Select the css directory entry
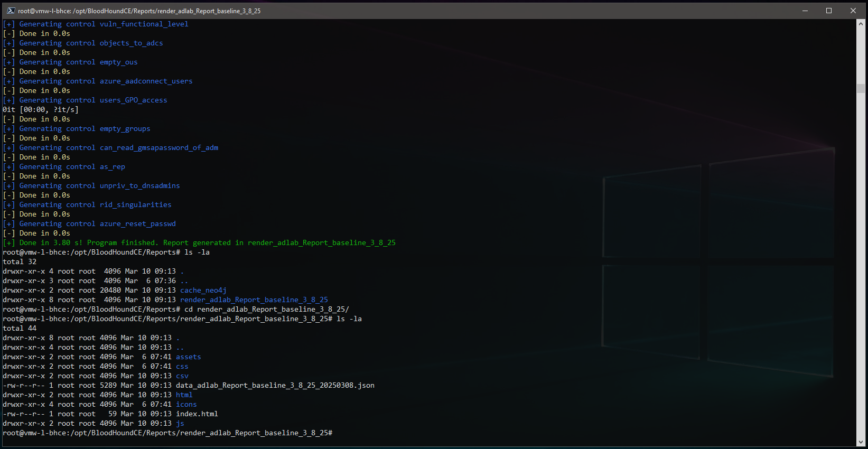 coord(182,366)
